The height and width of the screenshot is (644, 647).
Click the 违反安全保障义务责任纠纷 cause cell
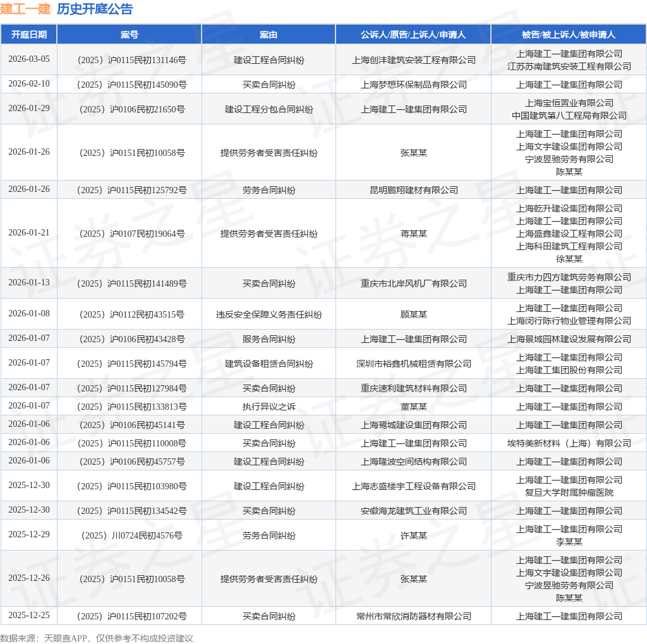[x=269, y=314]
